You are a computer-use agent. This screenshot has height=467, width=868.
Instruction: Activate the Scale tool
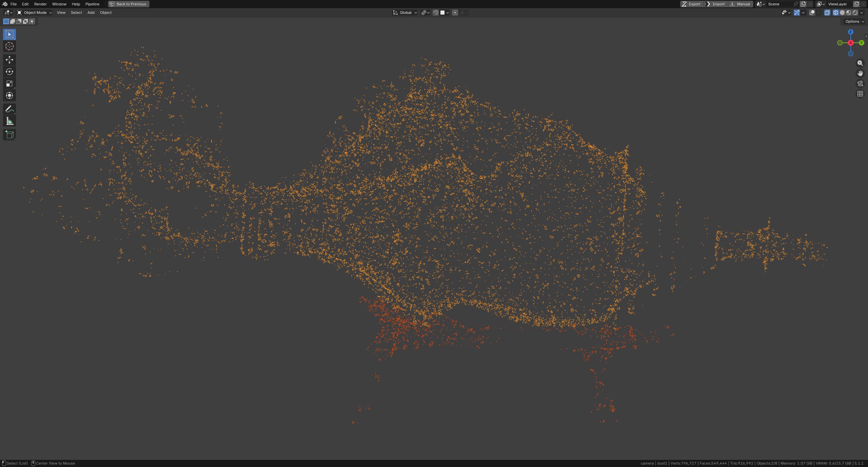coord(9,83)
